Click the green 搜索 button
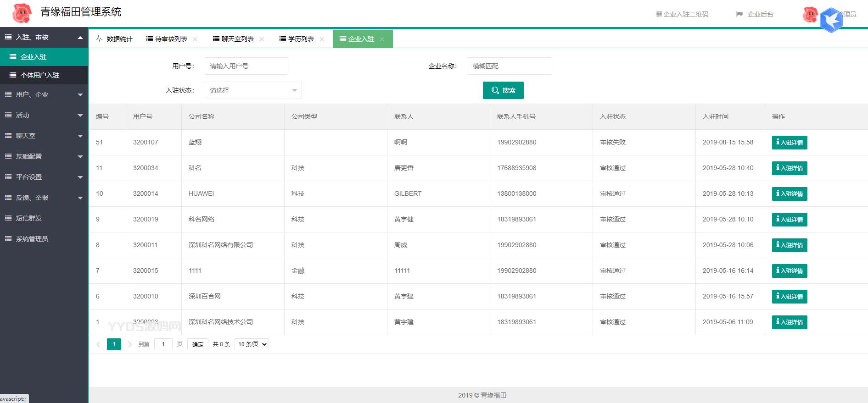 click(503, 90)
